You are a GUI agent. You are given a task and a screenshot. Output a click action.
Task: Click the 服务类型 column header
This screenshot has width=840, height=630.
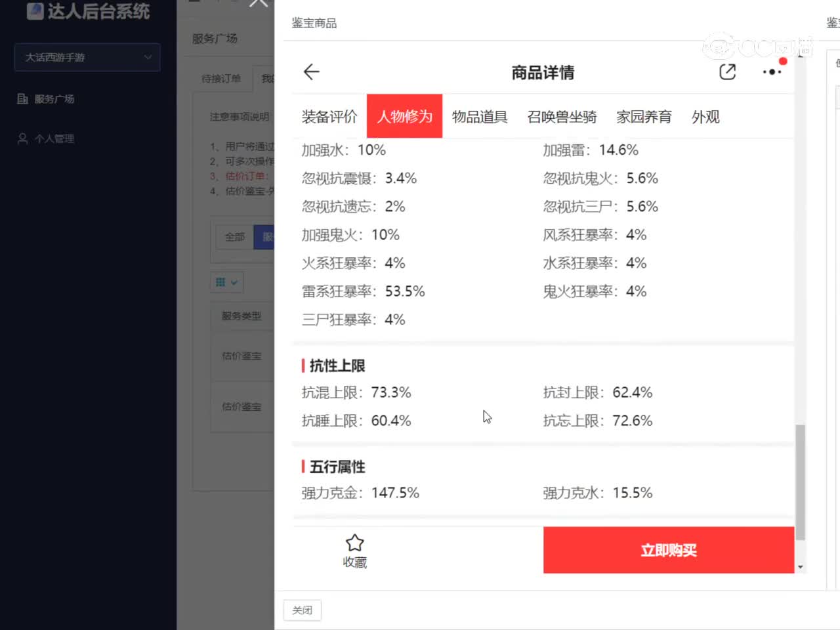coord(241,316)
